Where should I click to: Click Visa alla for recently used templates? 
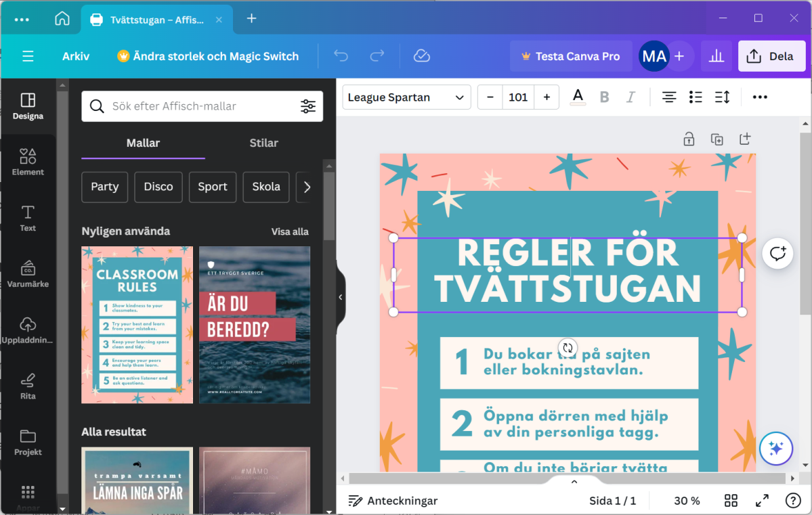coord(290,231)
